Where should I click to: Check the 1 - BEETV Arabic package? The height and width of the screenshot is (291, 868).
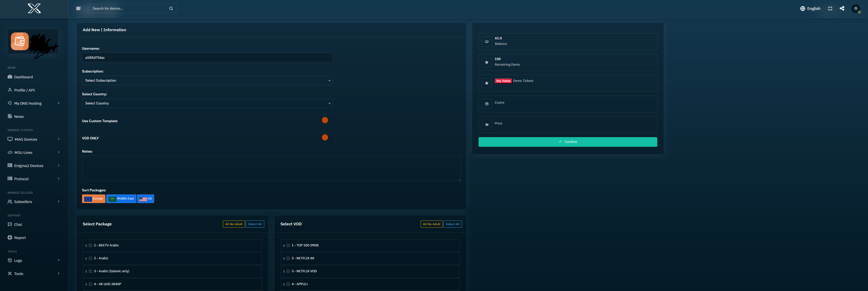90,245
